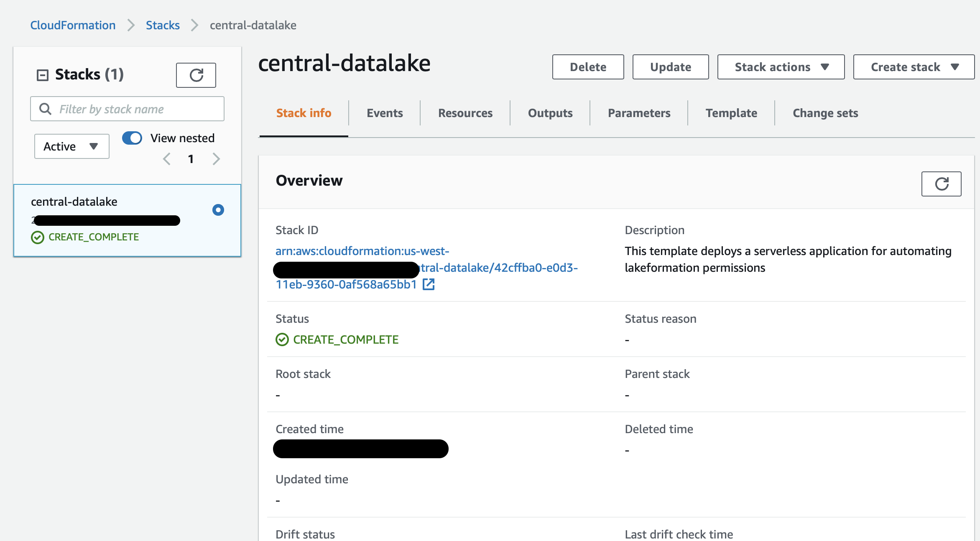Click the search magnifier in the stack filter
The width and height of the screenshot is (980, 541).
45,109
